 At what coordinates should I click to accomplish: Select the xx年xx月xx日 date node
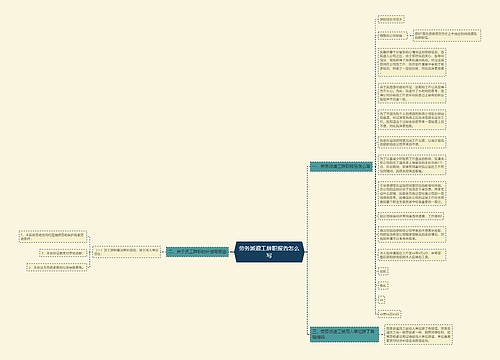coord(389,314)
